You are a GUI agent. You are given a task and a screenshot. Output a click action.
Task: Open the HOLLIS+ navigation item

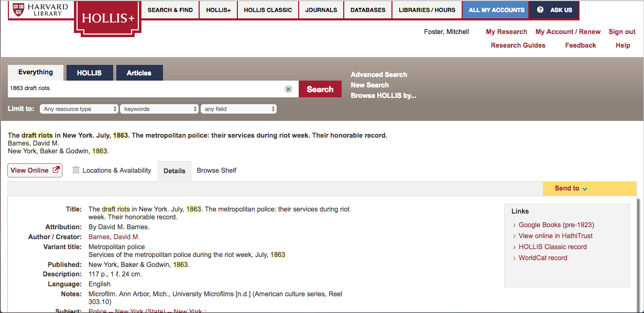(x=219, y=10)
